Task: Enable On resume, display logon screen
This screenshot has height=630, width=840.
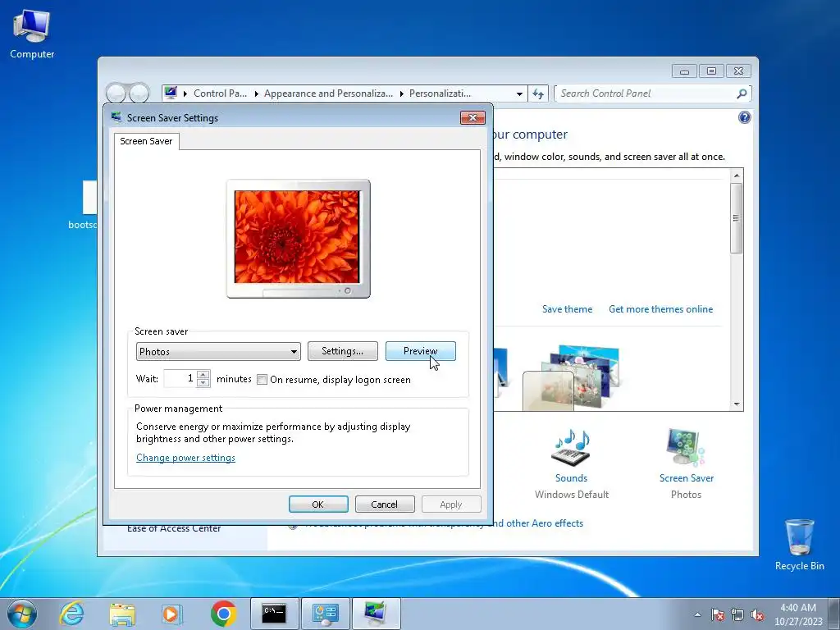Action: coord(262,380)
